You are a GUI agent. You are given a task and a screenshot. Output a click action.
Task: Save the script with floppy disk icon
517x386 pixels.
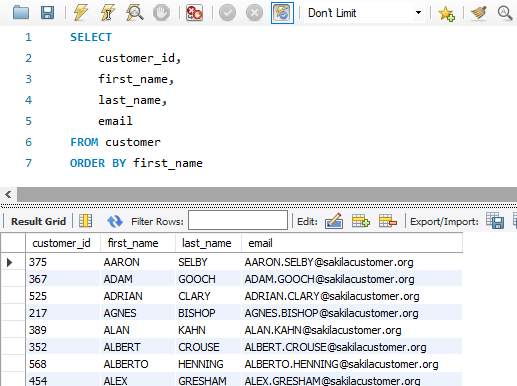[x=47, y=13]
